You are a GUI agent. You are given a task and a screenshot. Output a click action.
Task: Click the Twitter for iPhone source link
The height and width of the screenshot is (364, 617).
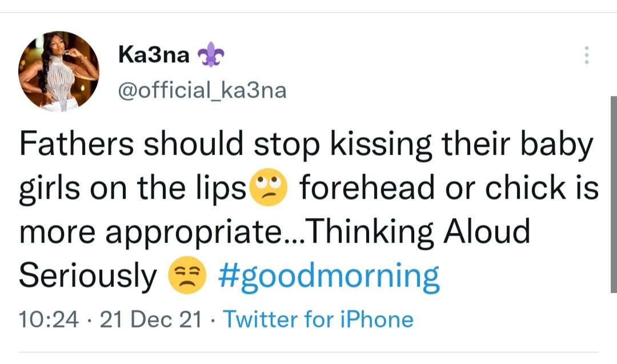(x=318, y=319)
